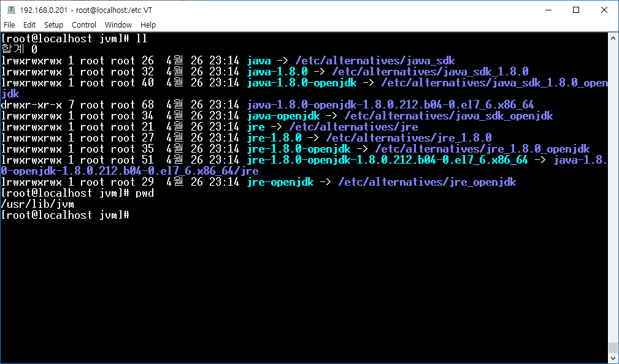The image size is (619, 364).
Task: Click '/etc/alternatives/java_sdk_openjdk' target path
Action: click(448, 116)
